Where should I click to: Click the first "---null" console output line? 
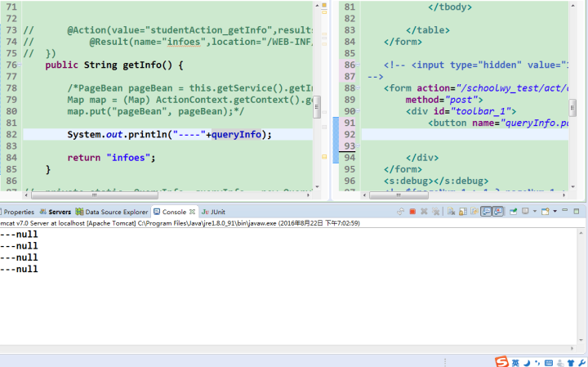click(19, 234)
